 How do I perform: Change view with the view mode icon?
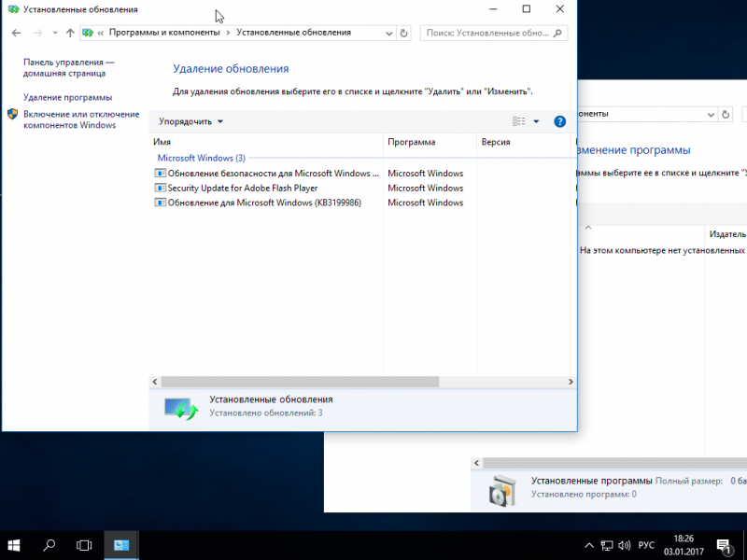(519, 121)
